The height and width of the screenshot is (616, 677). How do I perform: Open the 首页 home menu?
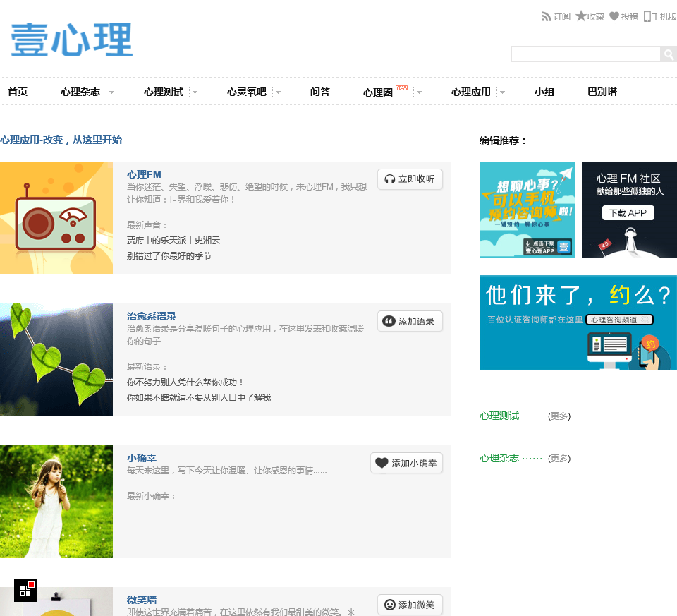tap(18, 92)
